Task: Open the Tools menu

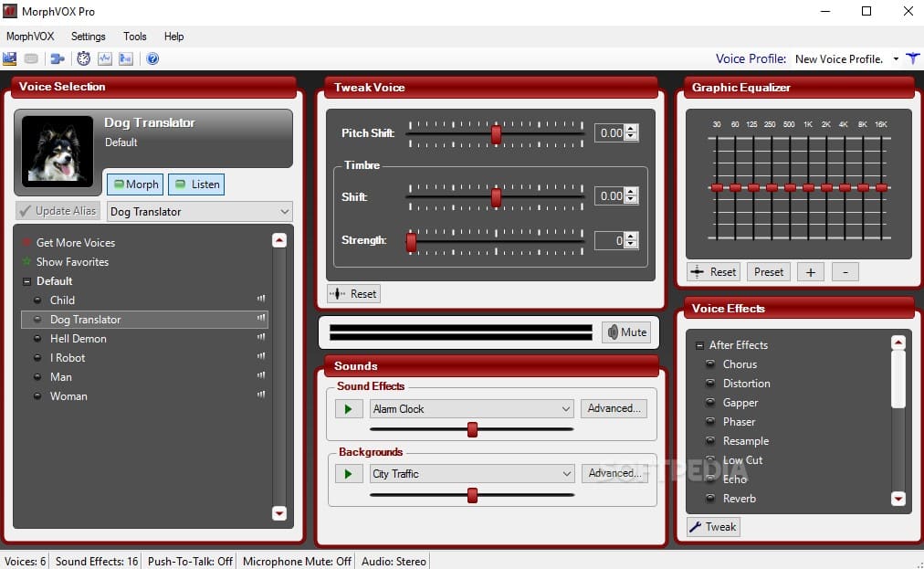Action: 135,36
